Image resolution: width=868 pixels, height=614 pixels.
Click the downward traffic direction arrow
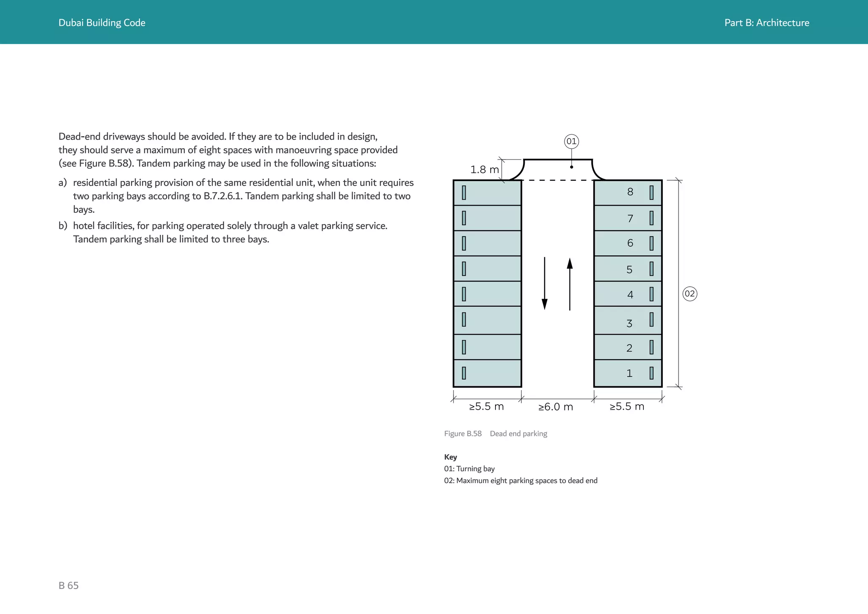(x=545, y=283)
